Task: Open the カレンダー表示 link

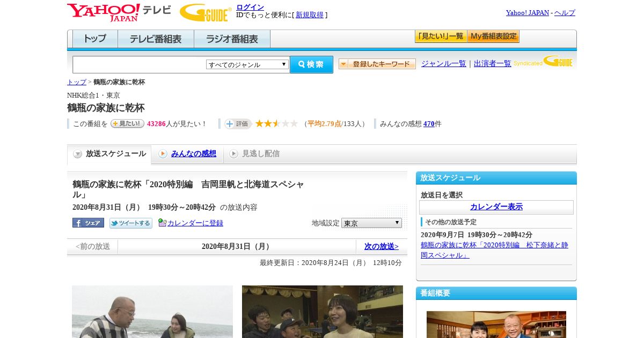Action: (x=496, y=207)
